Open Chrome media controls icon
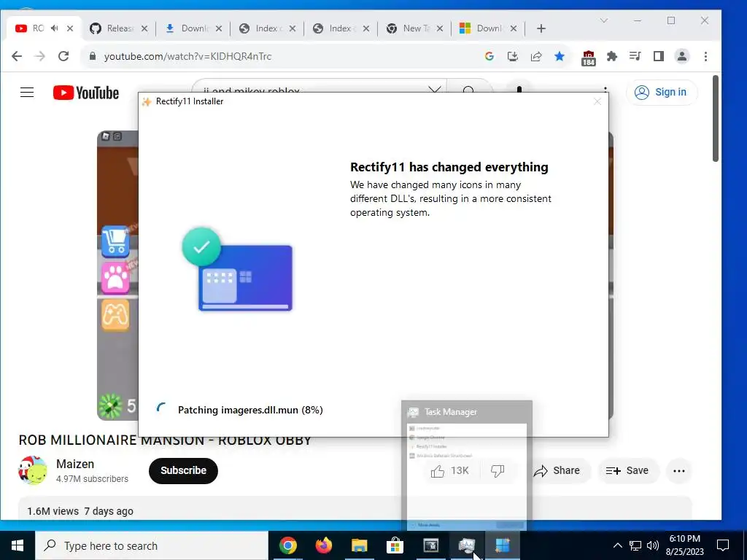 (x=635, y=56)
